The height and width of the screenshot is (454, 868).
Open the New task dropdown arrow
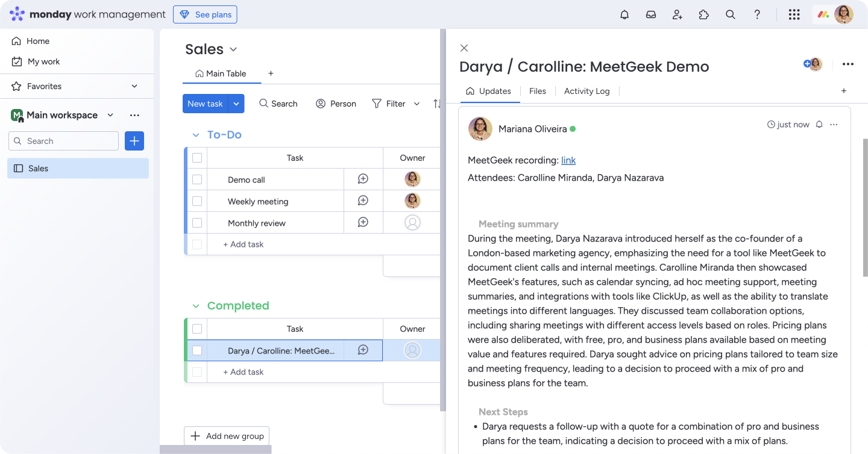[x=236, y=104]
